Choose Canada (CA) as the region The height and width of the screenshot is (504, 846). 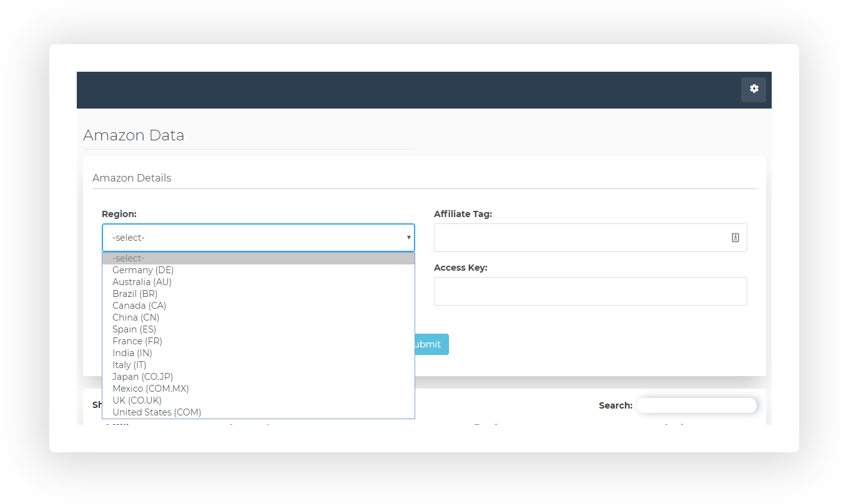coord(139,306)
